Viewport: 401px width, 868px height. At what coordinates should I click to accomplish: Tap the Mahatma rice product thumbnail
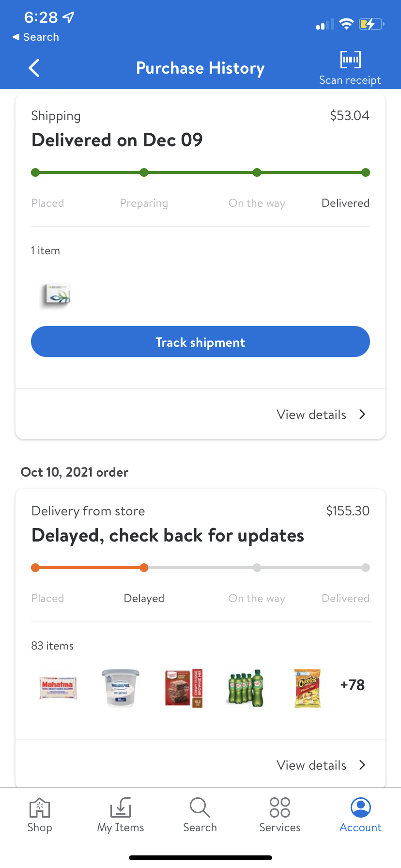[x=58, y=688]
